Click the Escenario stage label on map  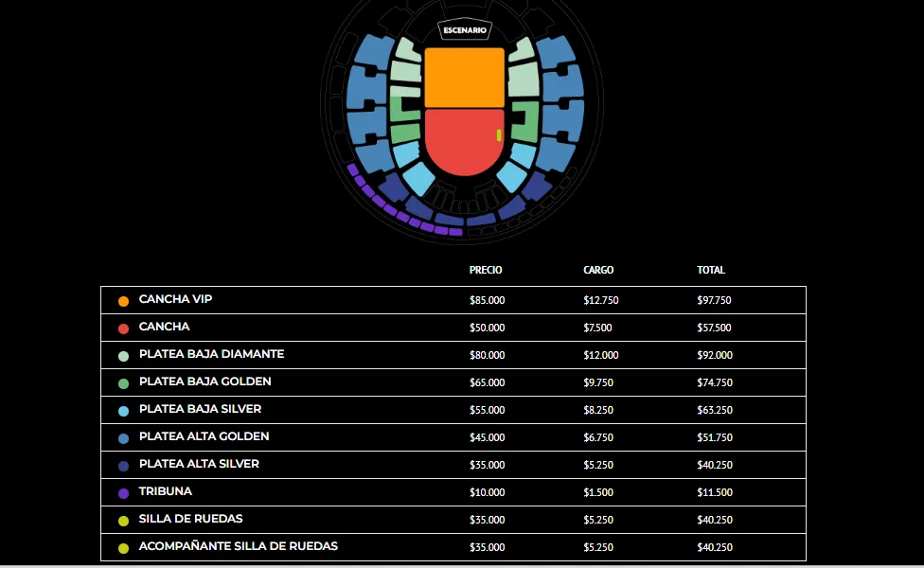pos(465,30)
